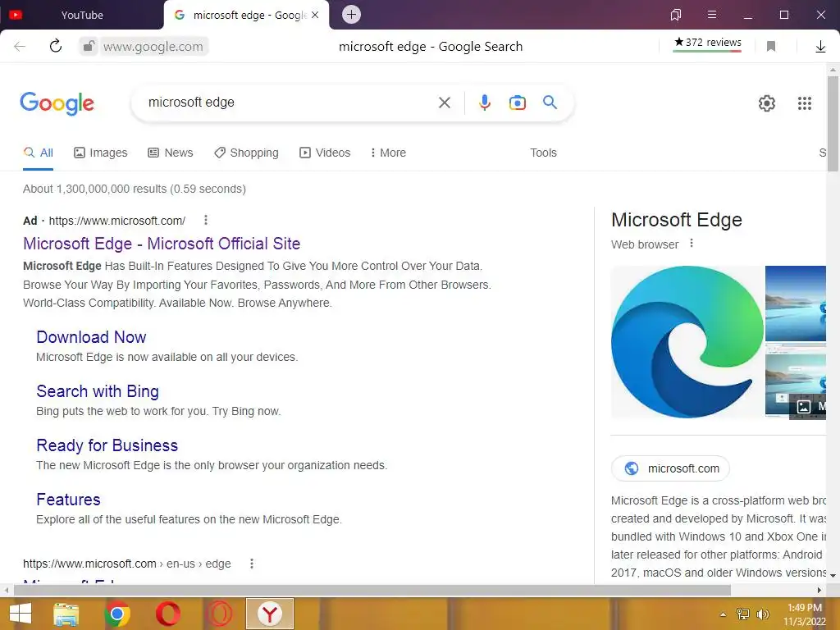Open the downloads arrow icon
This screenshot has height=630, width=840.
[820, 47]
